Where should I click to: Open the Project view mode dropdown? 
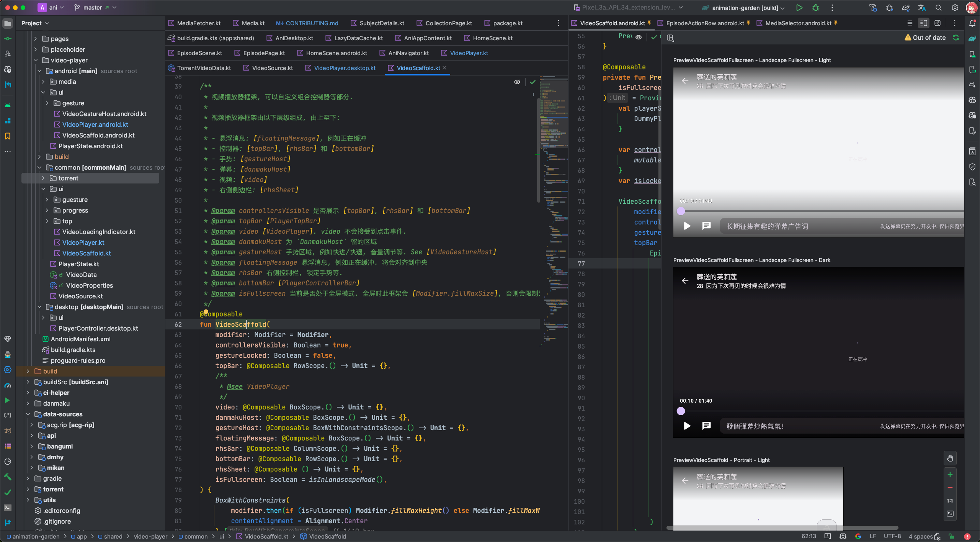coord(35,23)
